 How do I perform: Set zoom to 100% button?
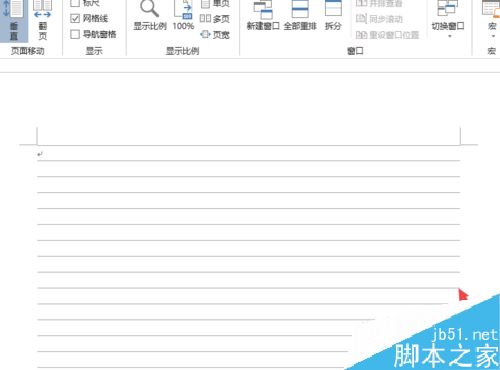pyautogui.click(x=183, y=16)
